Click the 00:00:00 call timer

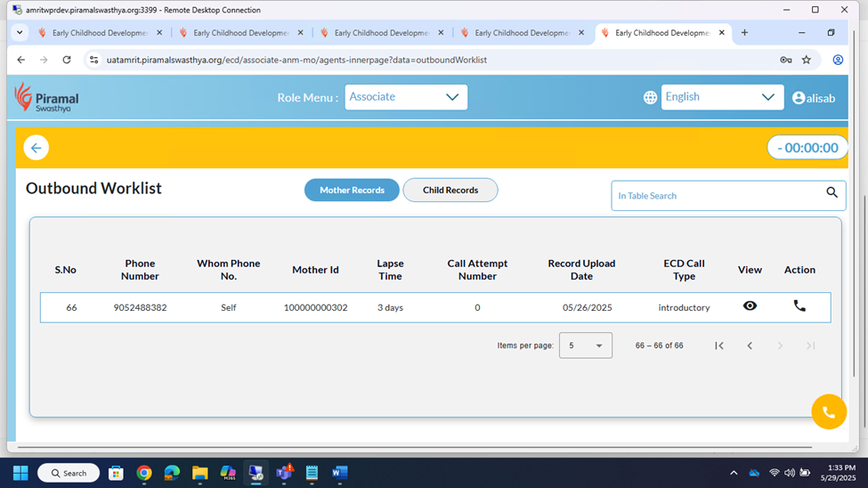pyautogui.click(x=807, y=148)
